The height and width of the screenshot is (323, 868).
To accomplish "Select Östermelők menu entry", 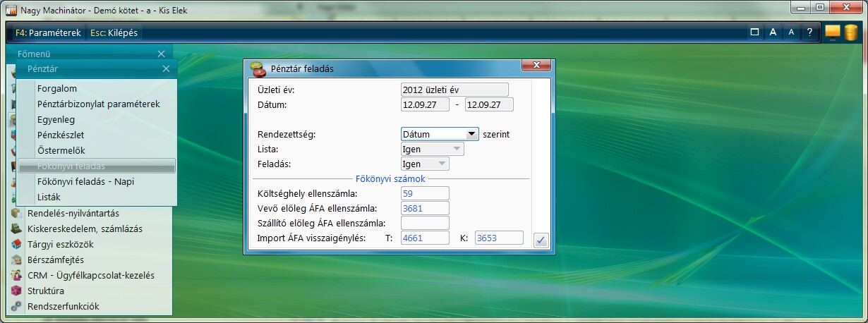I will (x=61, y=150).
